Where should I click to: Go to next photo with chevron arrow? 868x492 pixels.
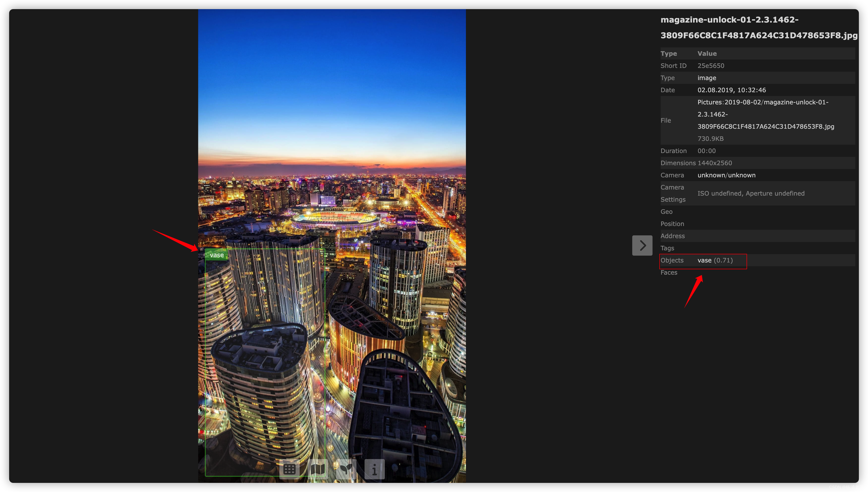(x=642, y=245)
